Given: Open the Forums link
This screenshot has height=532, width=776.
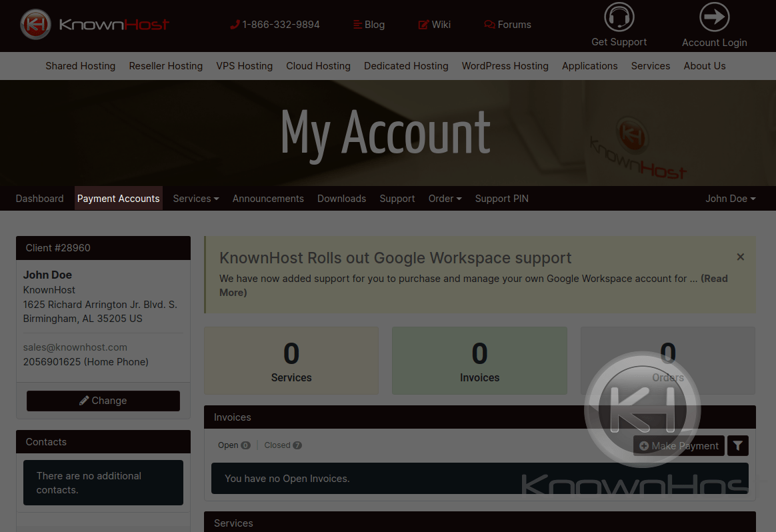Looking at the screenshot, I should [507, 25].
